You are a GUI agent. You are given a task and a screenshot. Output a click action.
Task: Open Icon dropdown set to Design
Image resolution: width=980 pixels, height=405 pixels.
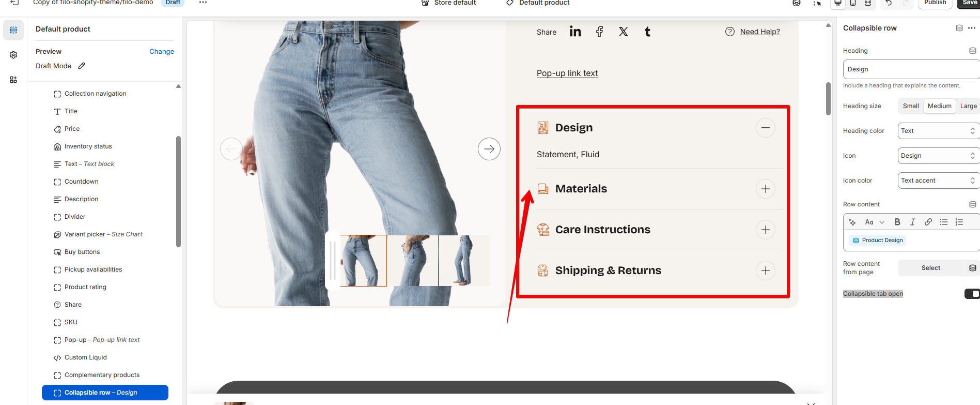pos(939,156)
